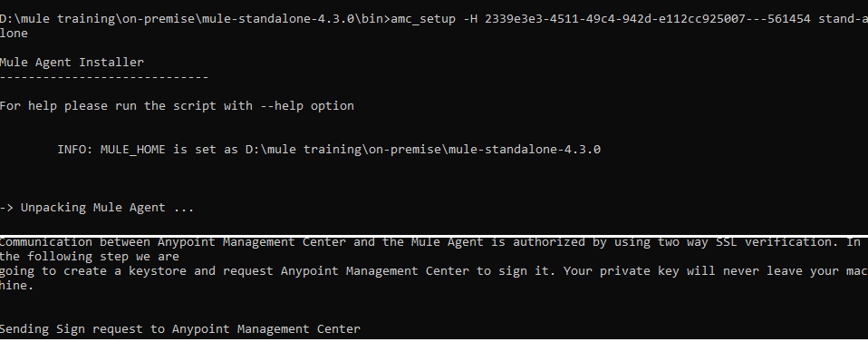Click the text the following step we are
The width and height of the screenshot is (868, 342).
[90, 257]
